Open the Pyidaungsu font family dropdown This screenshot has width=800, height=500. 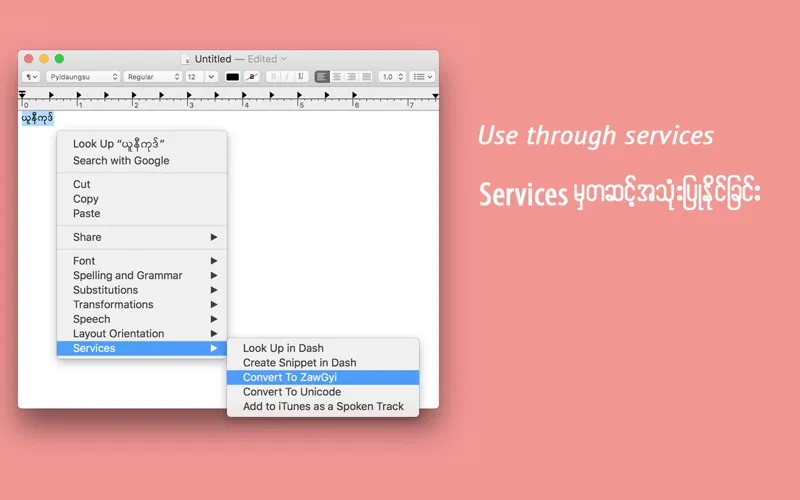pyautogui.click(x=83, y=77)
